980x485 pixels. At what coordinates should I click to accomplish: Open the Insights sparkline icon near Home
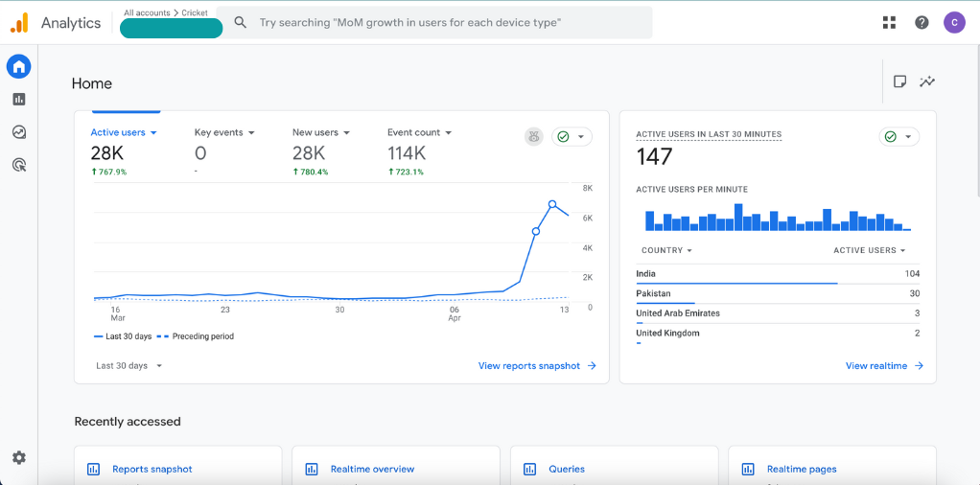927,81
